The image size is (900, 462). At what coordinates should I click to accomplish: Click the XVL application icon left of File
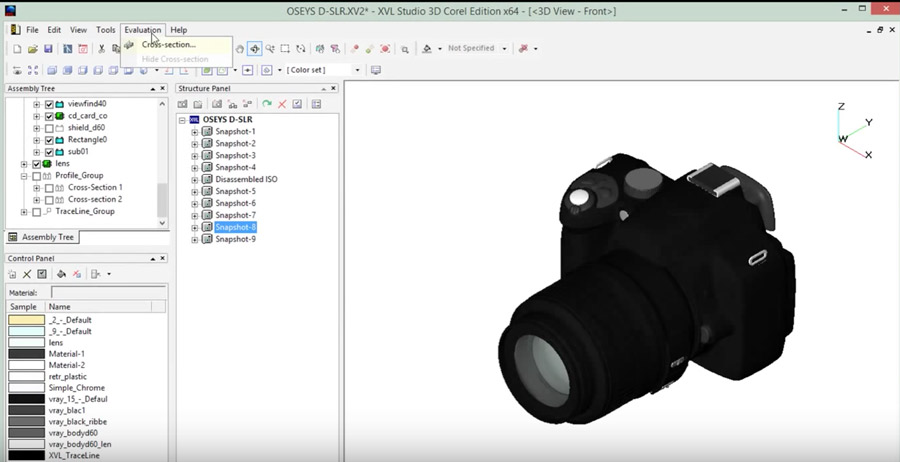pos(15,30)
